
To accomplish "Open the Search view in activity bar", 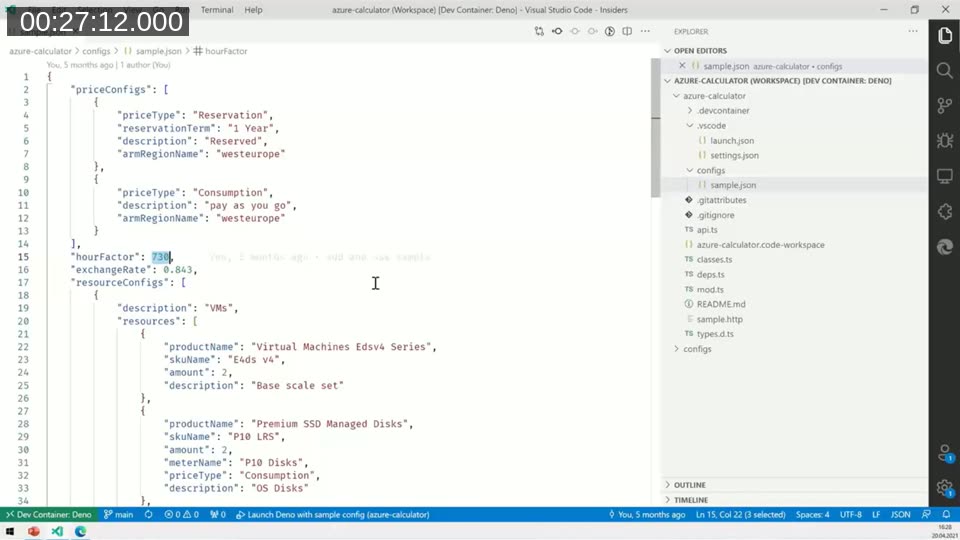I will (945, 71).
